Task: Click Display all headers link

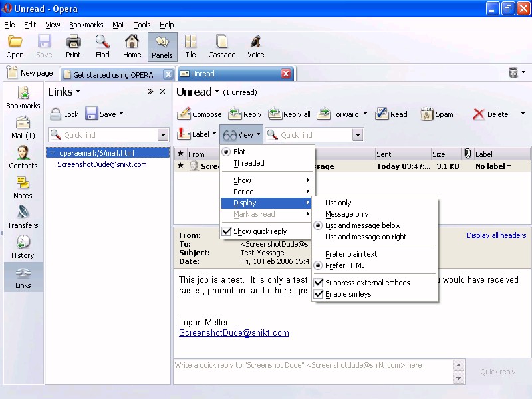Action: tap(496, 235)
